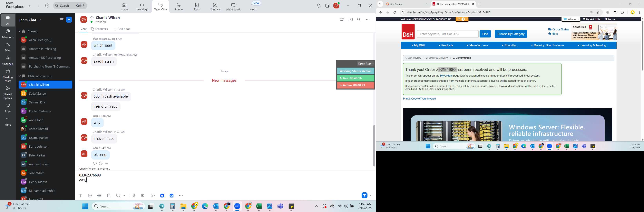644x212 pixels.
Task: Open the GIF picker in composer
Action: pos(100,196)
